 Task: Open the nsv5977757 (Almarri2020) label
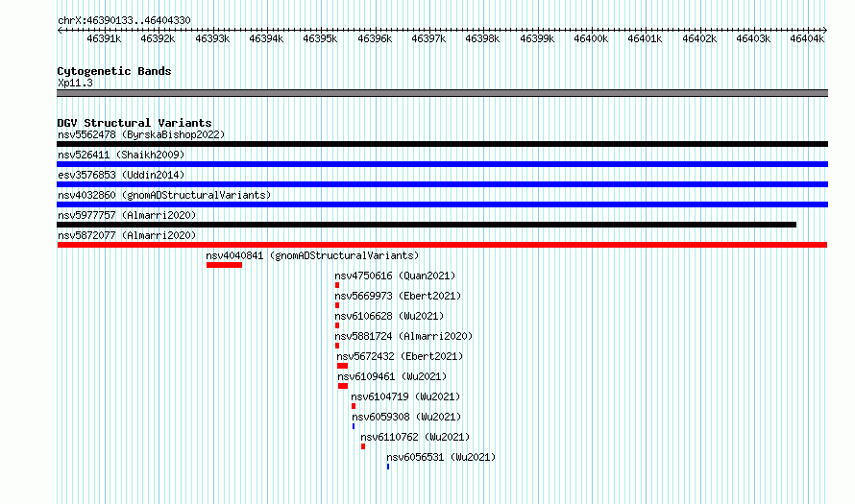pyautogui.click(x=127, y=215)
